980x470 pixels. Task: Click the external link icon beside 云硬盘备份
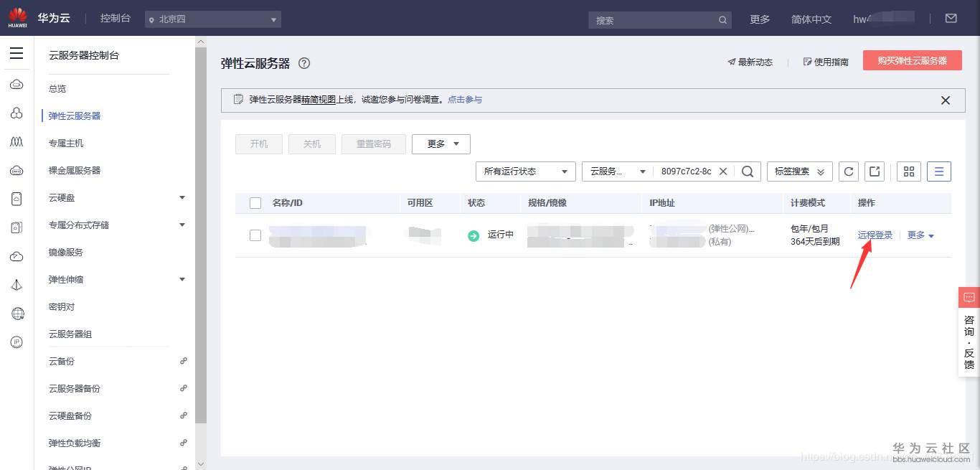(184, 415)
